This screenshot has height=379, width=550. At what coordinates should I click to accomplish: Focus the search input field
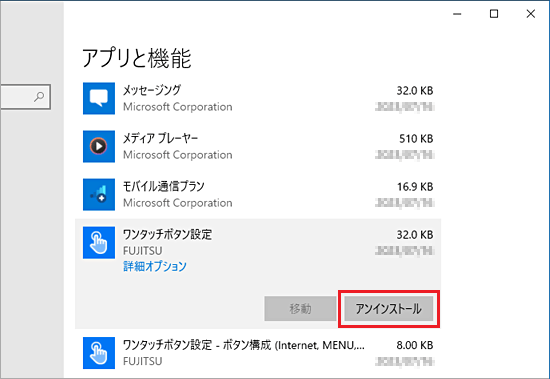coord(25,97)
